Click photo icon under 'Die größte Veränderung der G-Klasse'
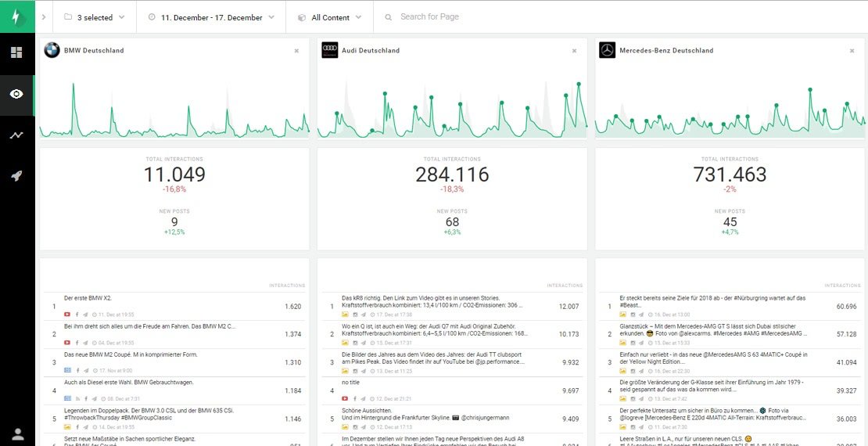 622,398
